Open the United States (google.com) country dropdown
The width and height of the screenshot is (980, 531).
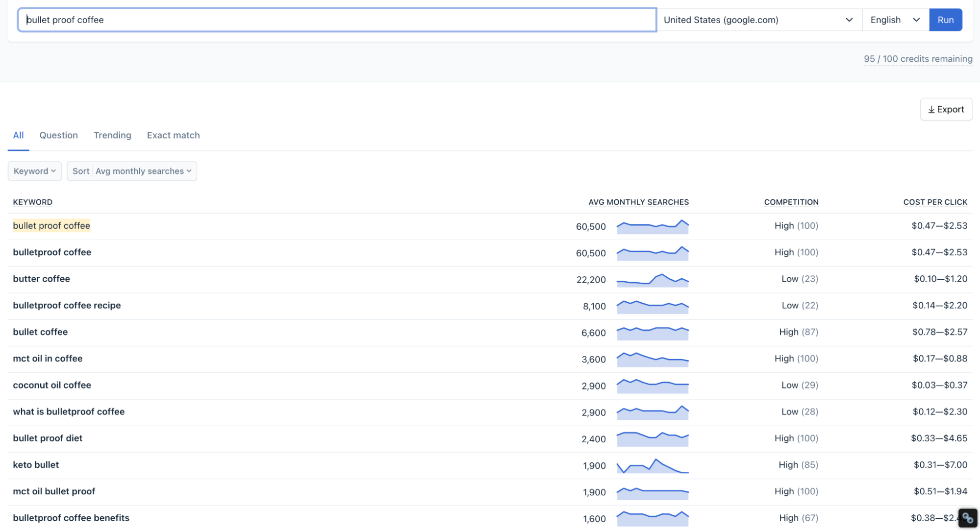click(x=758, y=20)
